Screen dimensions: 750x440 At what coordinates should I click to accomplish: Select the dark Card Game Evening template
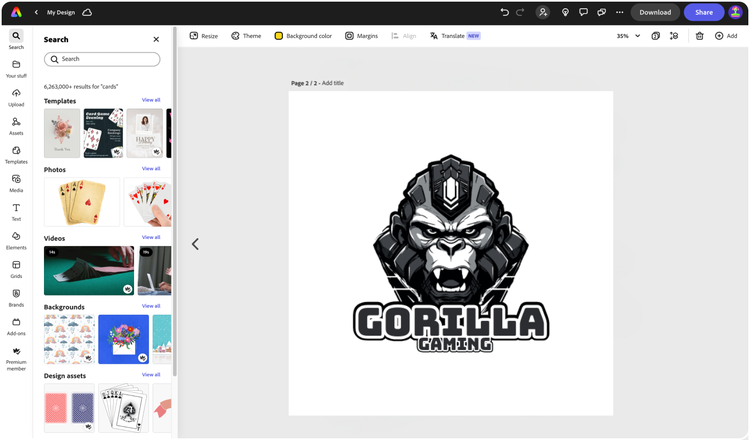[103, 133]
